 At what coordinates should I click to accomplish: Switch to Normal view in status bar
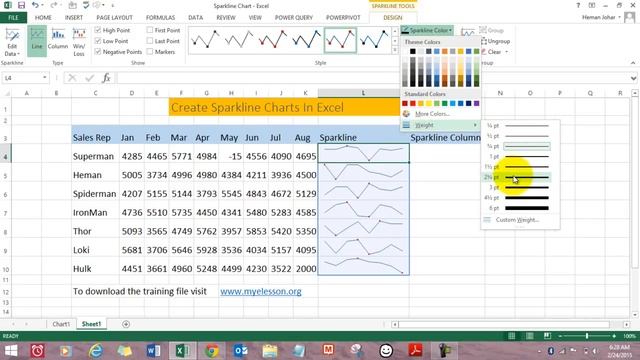tap(511, 336)
